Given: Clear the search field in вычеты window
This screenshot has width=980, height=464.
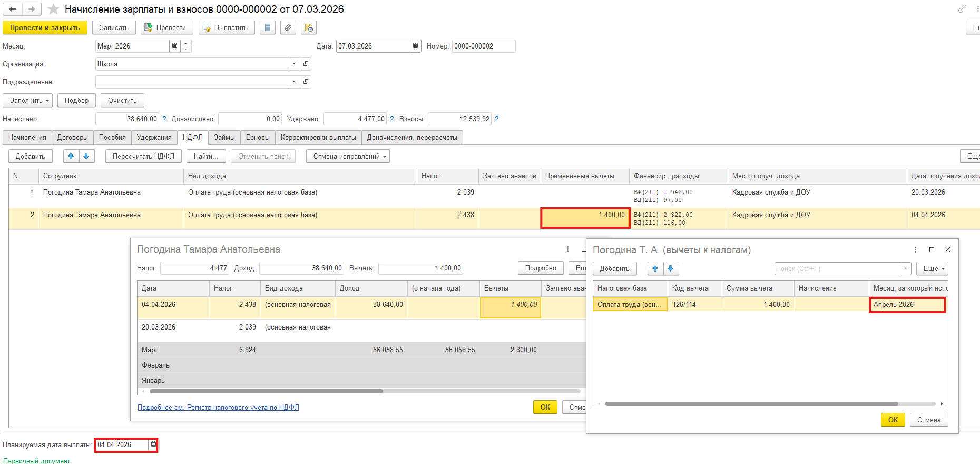Looking at the screenshot, I should pyautogui.click(x=905, y=268).
